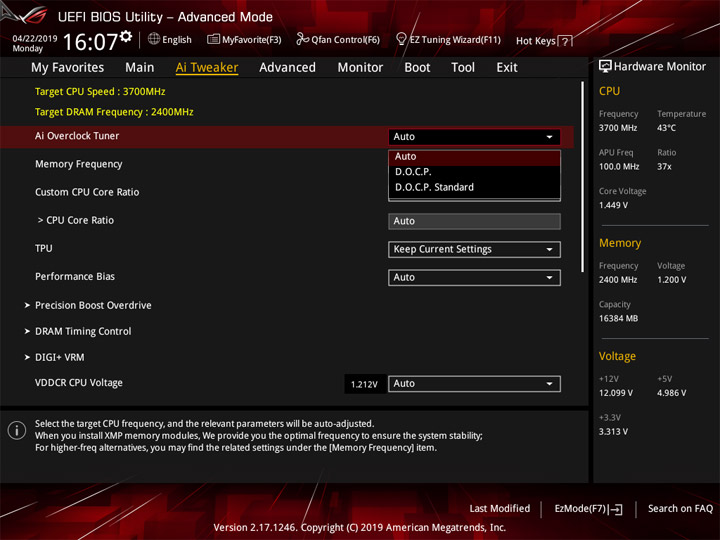Open the TPU Keep Current Settings dropdown
The image size is (720, 540).
click(x=474, y=249)
